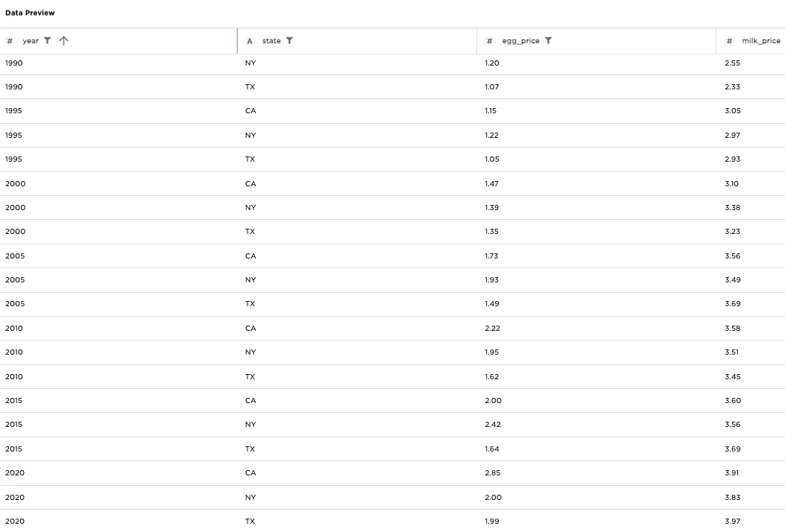Click the numeric type icon for milk_price
This screenshot has width=785, height=532.
[x=729, y=41]
